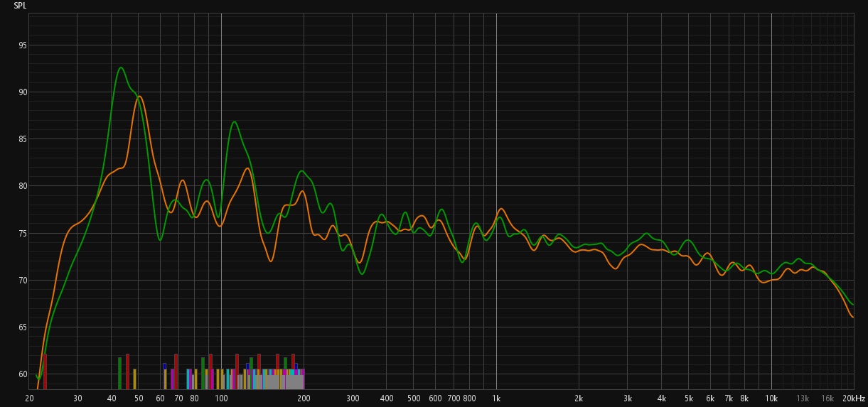
Task: Click the 65 dB label on SPL axis
Action: pyautogui.click(x=22, y=327)
